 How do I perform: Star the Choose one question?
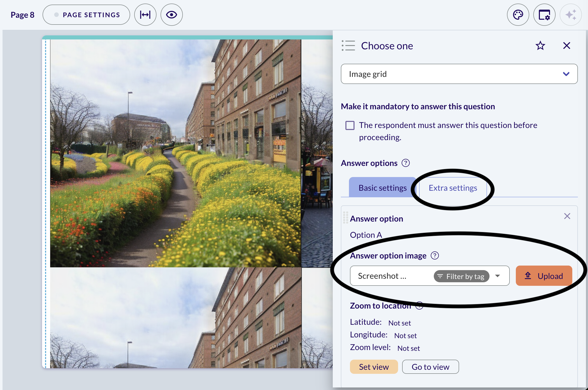540,46
